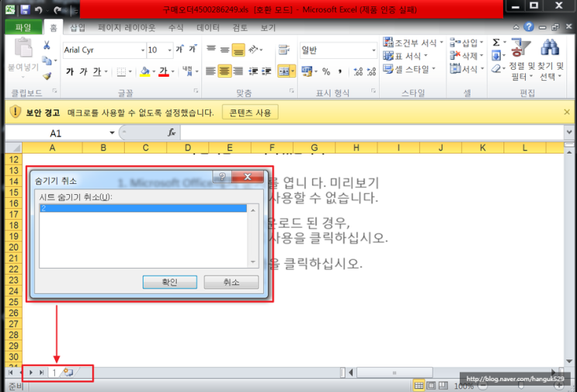This screenshot has height=392, width=577.
Task: Toggle wrap text icon
Action: coord(283,50)
